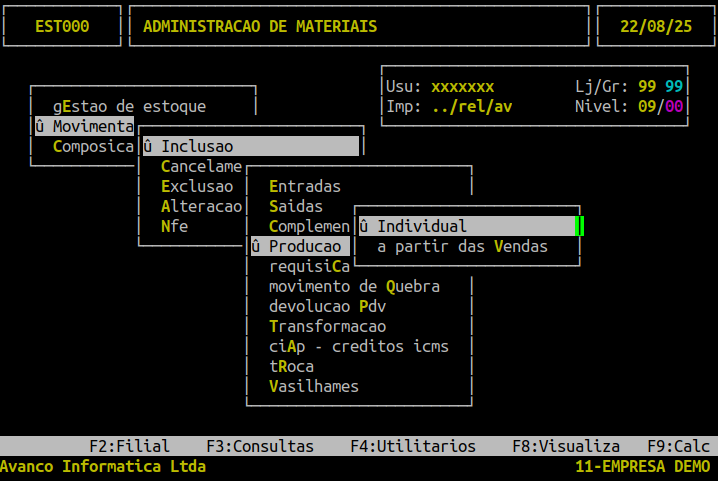Select 'gEstao de estoque' main item

click(130, 106)
